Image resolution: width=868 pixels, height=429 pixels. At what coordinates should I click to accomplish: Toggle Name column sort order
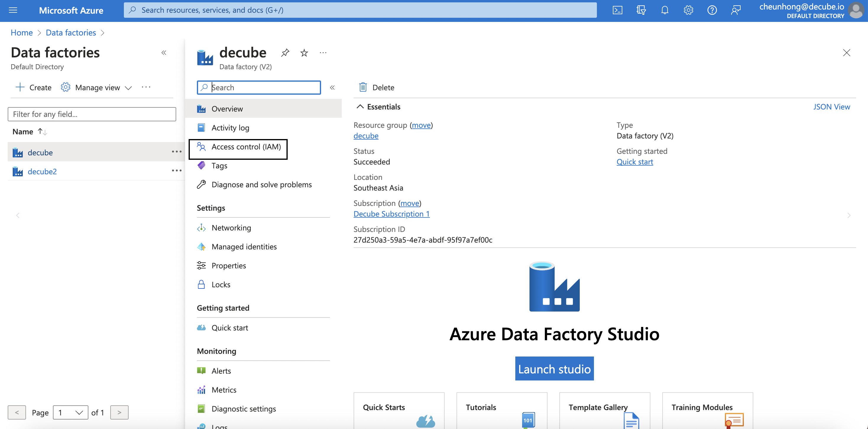42,132
